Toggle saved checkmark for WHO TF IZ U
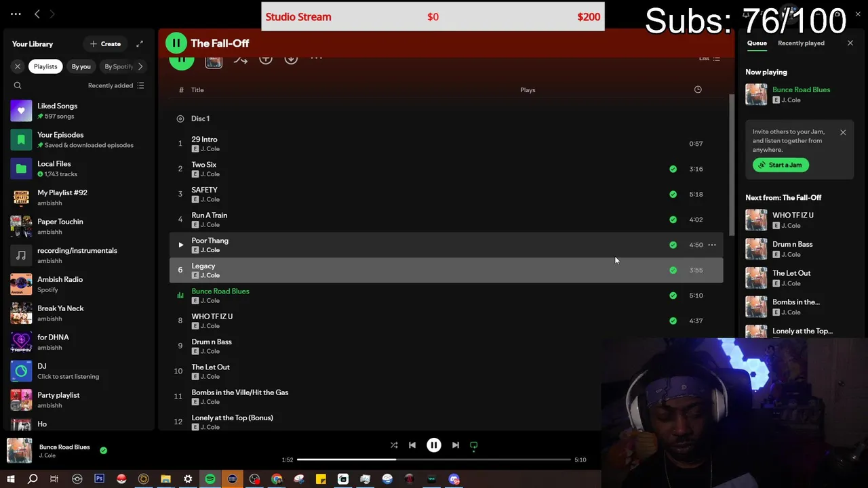 click(x=673, y=321)
